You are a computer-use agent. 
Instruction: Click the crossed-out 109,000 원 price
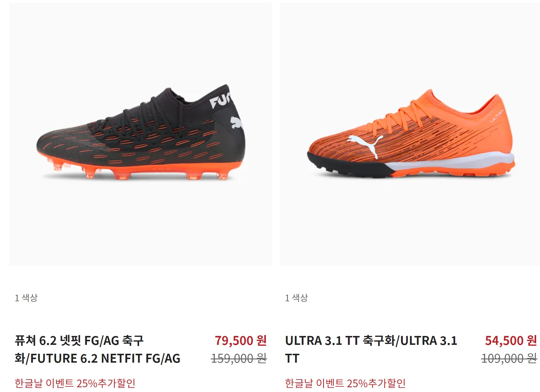click(509, 358)
